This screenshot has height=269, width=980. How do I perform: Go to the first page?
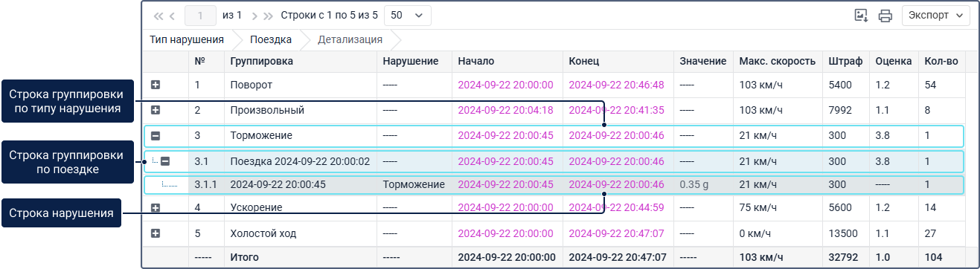click(x=158, y=15)
